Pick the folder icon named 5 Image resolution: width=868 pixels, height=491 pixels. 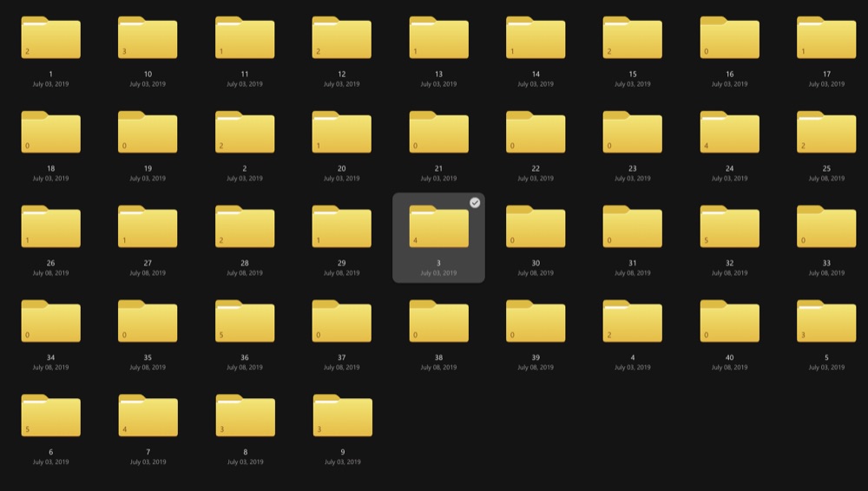click(x=826, y=322)
